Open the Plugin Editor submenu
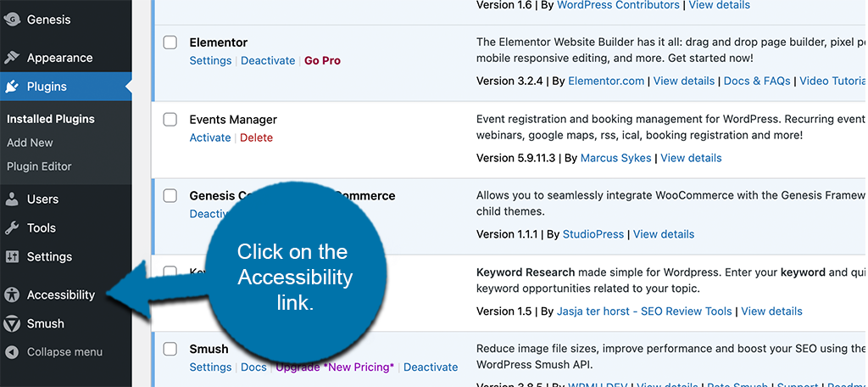The image size is (868, 387). (x=39, y=166)
